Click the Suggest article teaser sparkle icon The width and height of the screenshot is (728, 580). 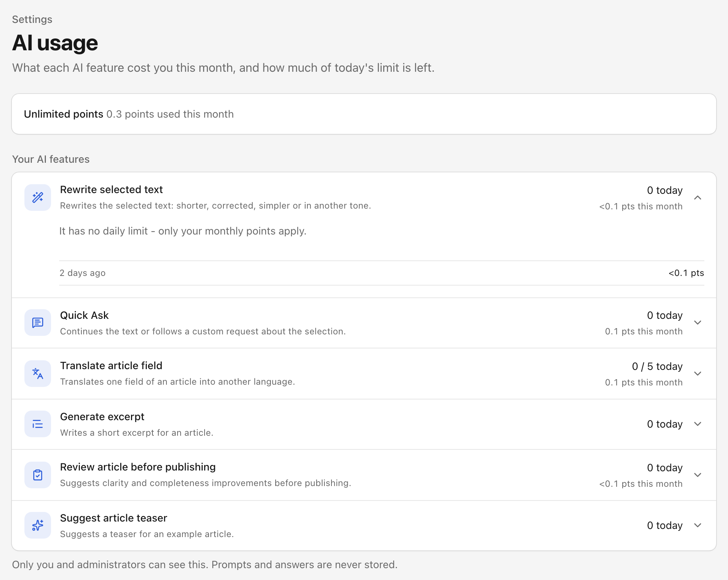click(38, 525)
